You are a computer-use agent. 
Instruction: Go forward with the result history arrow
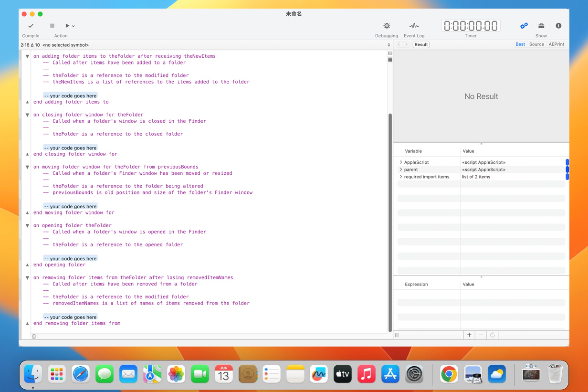[x=407, y=44]
